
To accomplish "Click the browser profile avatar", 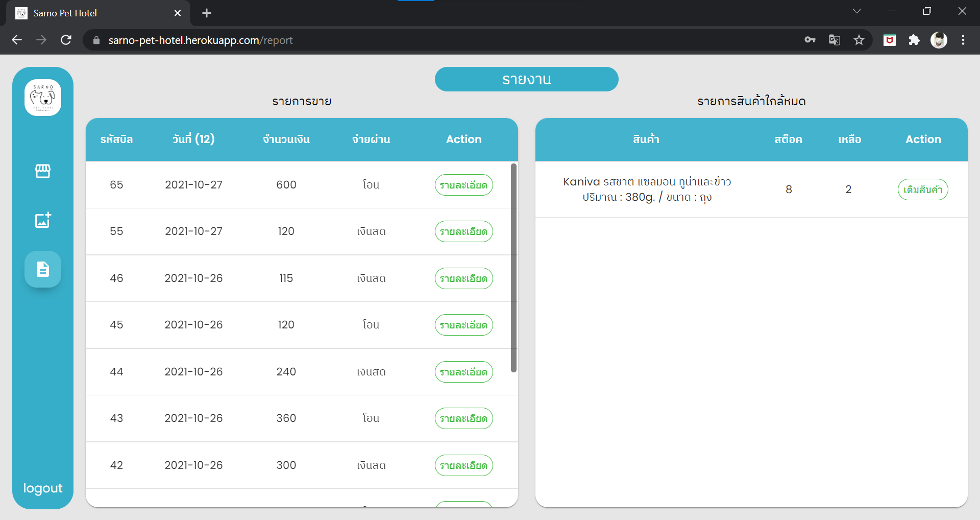I will 939,40.
